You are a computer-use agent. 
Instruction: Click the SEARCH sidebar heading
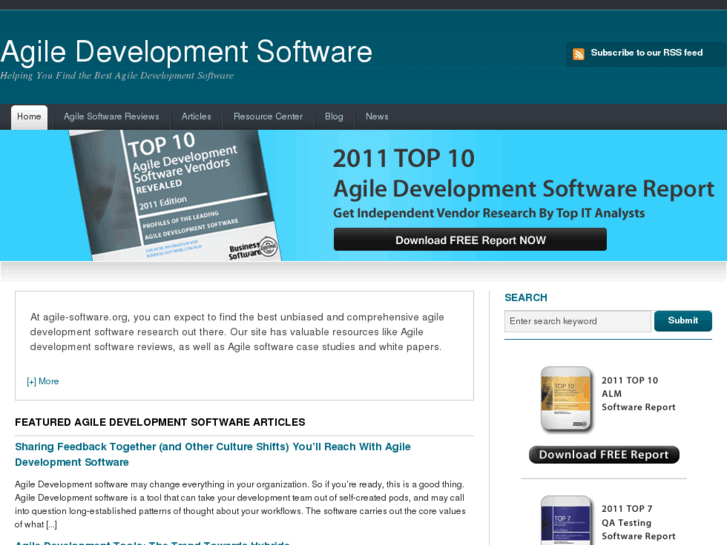point(526,298)
